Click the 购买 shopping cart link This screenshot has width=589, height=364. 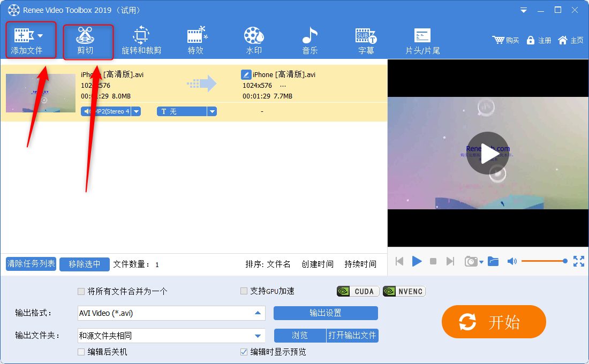(505, 40)
